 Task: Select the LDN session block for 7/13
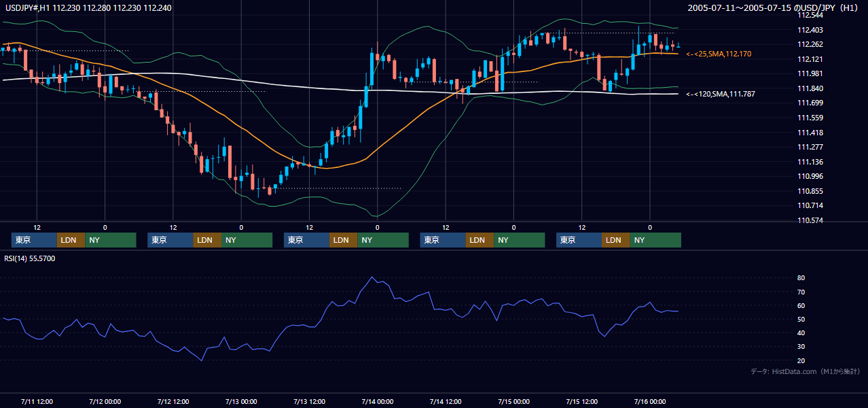pos(344,240)
